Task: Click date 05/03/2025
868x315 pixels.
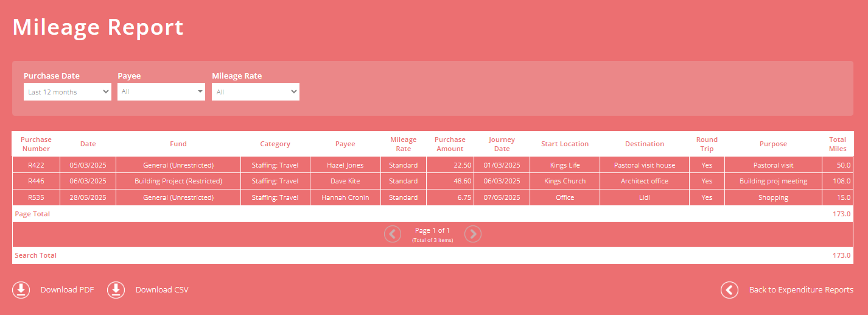Action: point(88,165)
